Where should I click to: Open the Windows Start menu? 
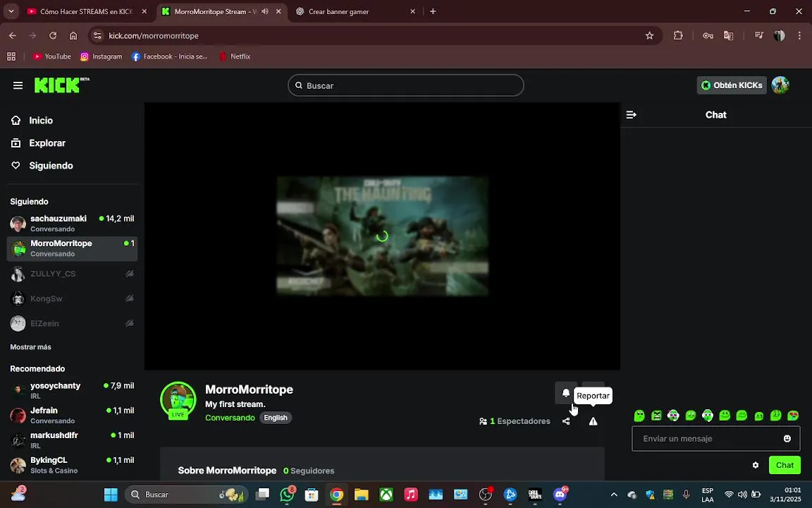click(x=111, y=495)
